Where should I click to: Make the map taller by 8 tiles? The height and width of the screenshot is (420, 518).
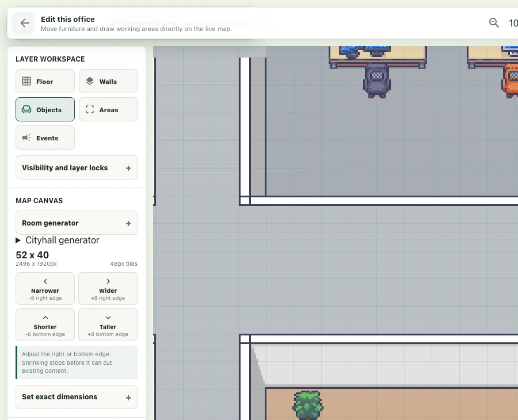pyautogui.click(x=108, y=325)
